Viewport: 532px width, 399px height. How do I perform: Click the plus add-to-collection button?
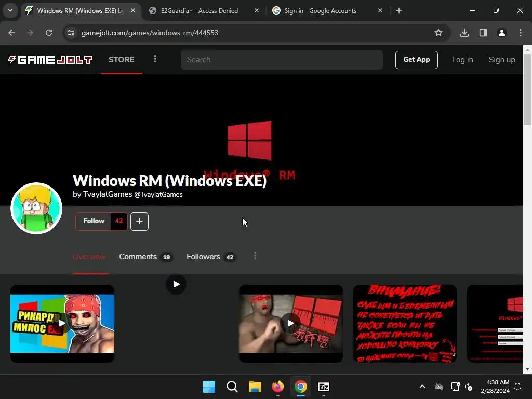(x=139, y=221)
